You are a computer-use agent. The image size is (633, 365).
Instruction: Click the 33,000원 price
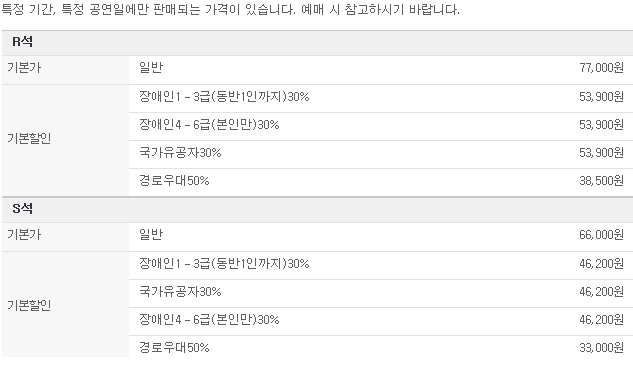pos(601,348)
